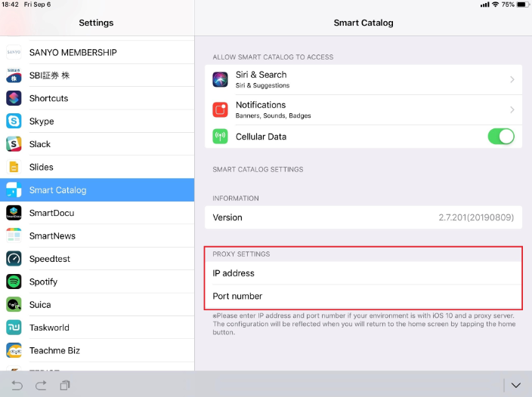This screenshot has width=532, height=397.
Task: Disable the Cellular Data switch
Action: pos(500,137)
